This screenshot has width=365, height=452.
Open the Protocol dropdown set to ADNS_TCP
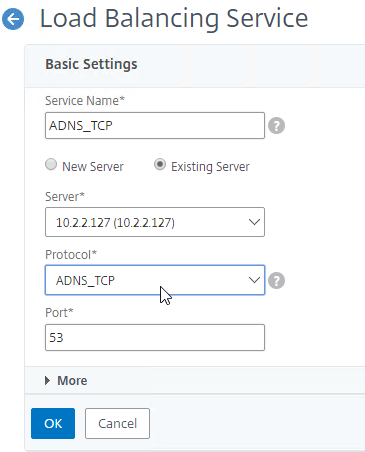point(155,280)
